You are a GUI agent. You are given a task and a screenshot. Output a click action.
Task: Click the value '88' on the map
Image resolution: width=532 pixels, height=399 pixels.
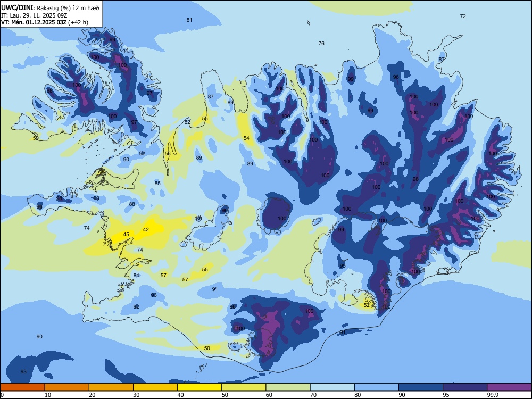pos(132,204)
